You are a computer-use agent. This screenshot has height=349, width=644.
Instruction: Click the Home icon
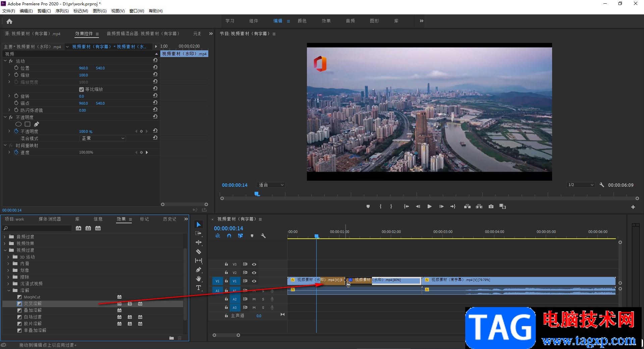[x=9, y=21]
